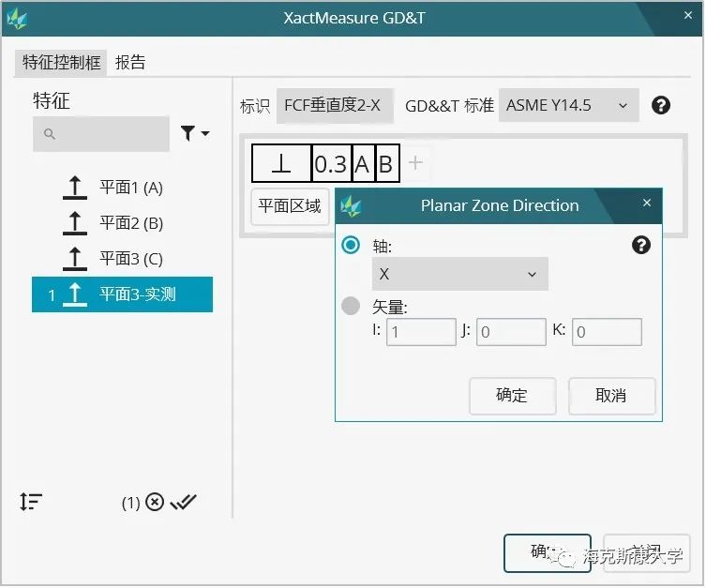Screen dimensions: 706x588
Task: Click the K vector input field
Action: (607, 332)
